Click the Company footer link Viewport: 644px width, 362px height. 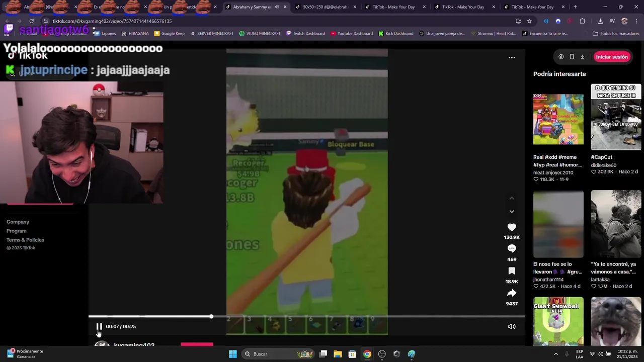coord(18,222)
